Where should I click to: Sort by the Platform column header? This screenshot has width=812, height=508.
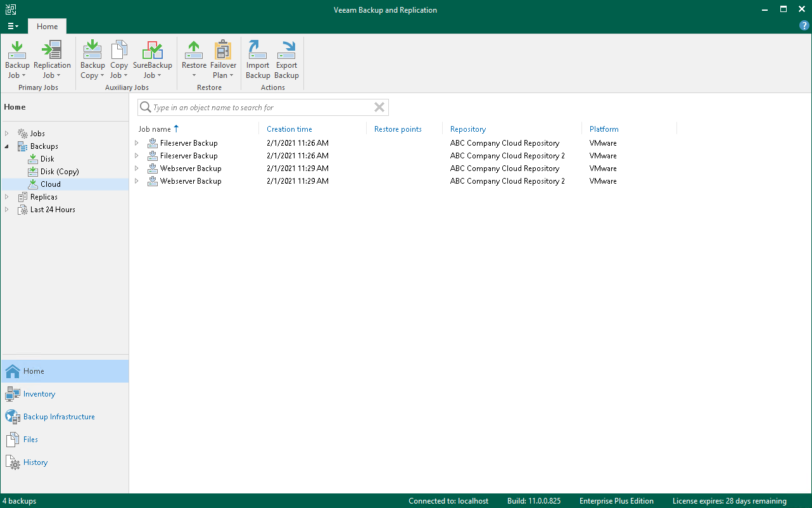[x=604, y=129]
